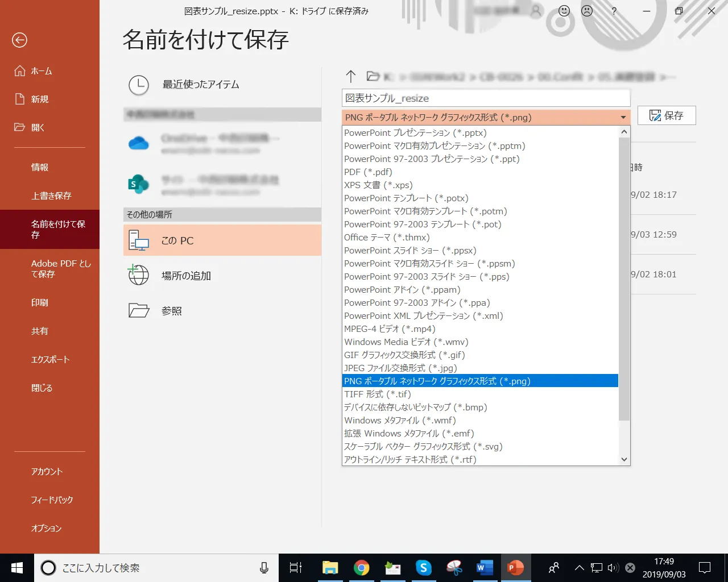Image resolution: width=728 pixels, height=582 pixels.
Task: Select MPEG-4 ビデオ (*.mp4) option
Action: 390,329
